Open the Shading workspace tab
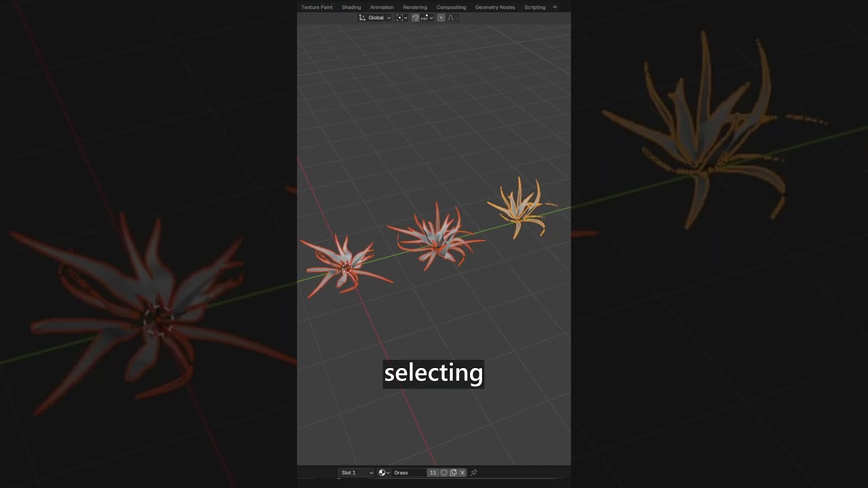Image resolution: width=868 pixels, height=488 pixels. tap(351, 7)
